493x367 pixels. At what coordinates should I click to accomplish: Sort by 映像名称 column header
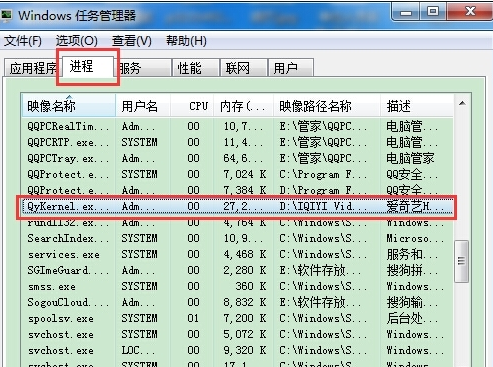pos(69,106)
